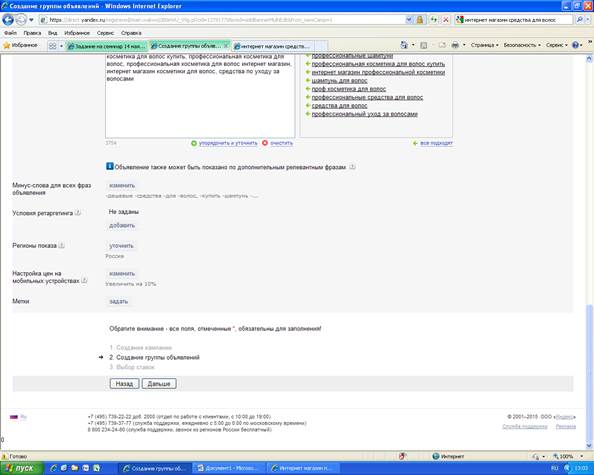
Task: Open taskbar item Документ1 - Microsoft Word
Action: [228, 469]
